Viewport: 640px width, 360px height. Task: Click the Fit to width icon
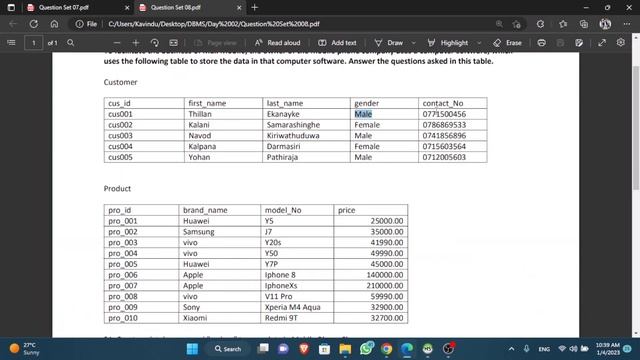point(173,43)
